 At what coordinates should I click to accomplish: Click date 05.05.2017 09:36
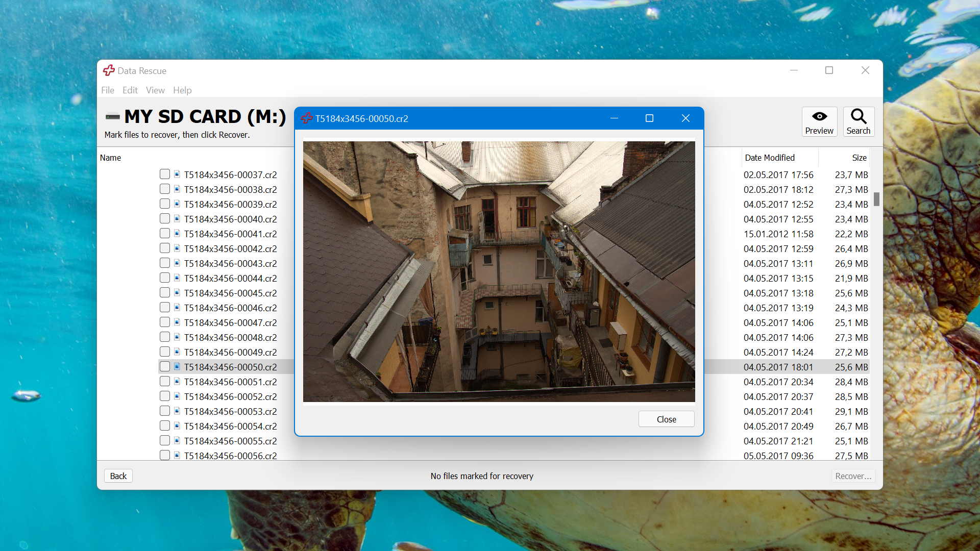tap(778, 456)
